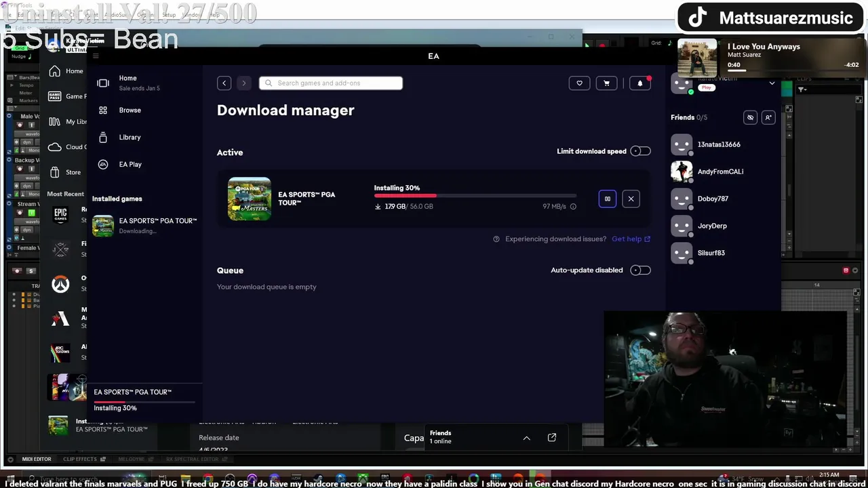Open the shopping cart icon
Screen dimensions: 868x488
coord(606,83)
